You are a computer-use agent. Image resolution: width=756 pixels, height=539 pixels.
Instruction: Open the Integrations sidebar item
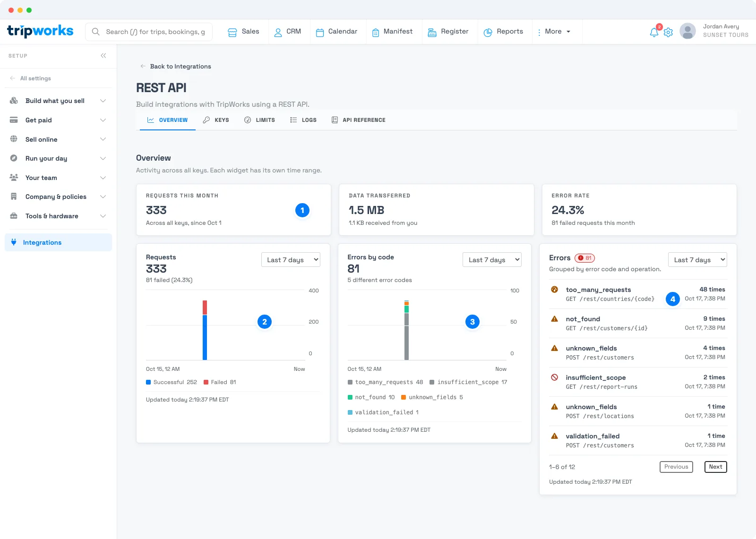click(x=59, y=242)
